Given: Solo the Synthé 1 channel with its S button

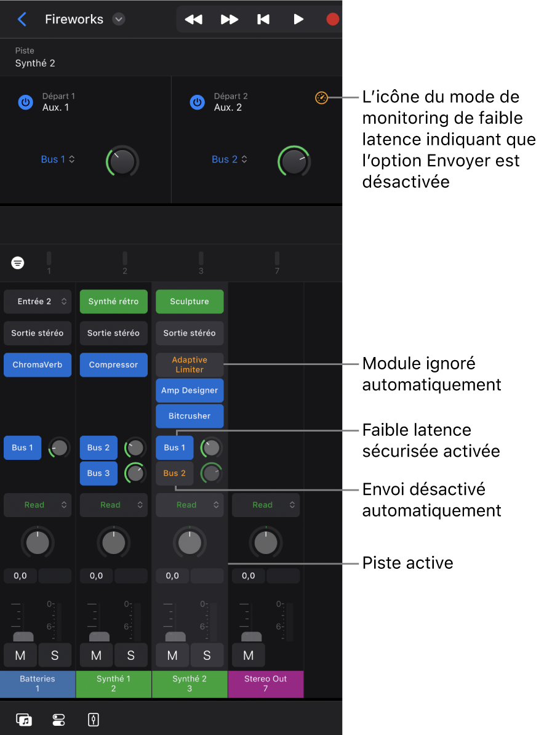Looking at the screenshot, I should [131, 655].
